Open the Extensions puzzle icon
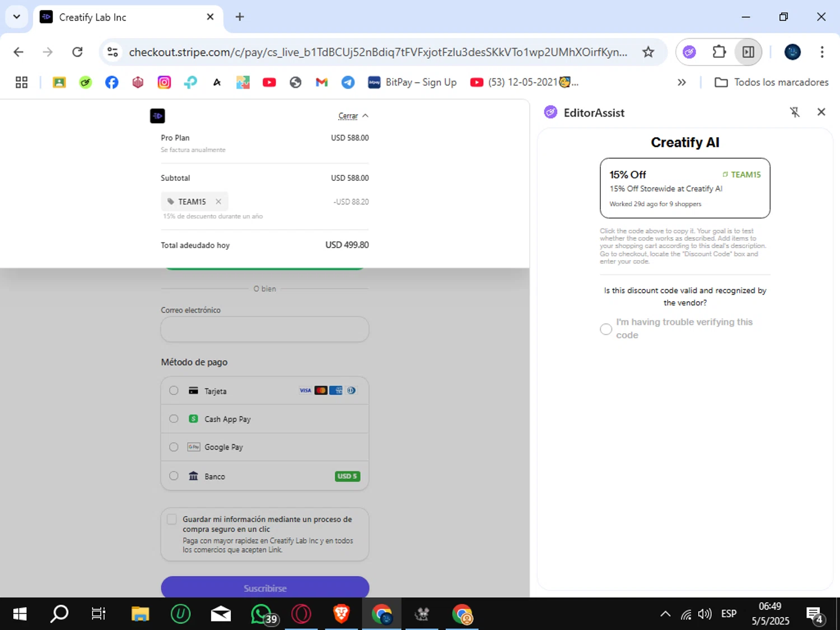The height and width of the screenshot is (630, 840). pos(719,52)
